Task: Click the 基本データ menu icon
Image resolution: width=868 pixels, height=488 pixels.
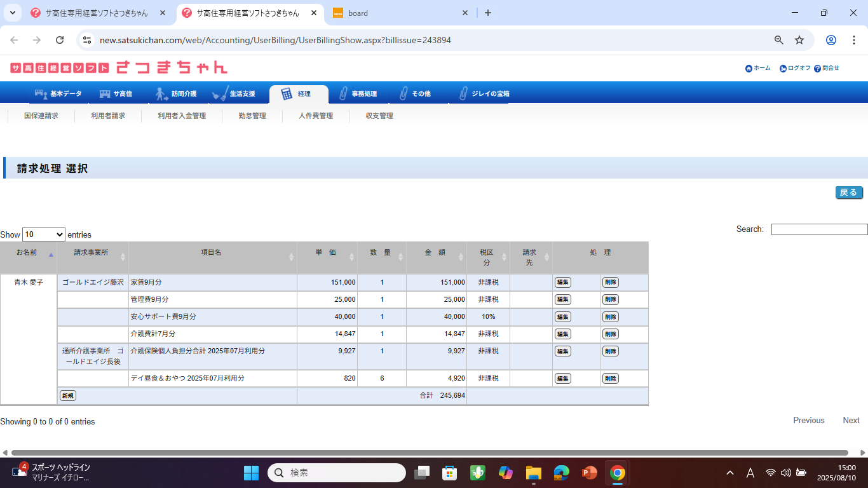Action: (41, 94)
